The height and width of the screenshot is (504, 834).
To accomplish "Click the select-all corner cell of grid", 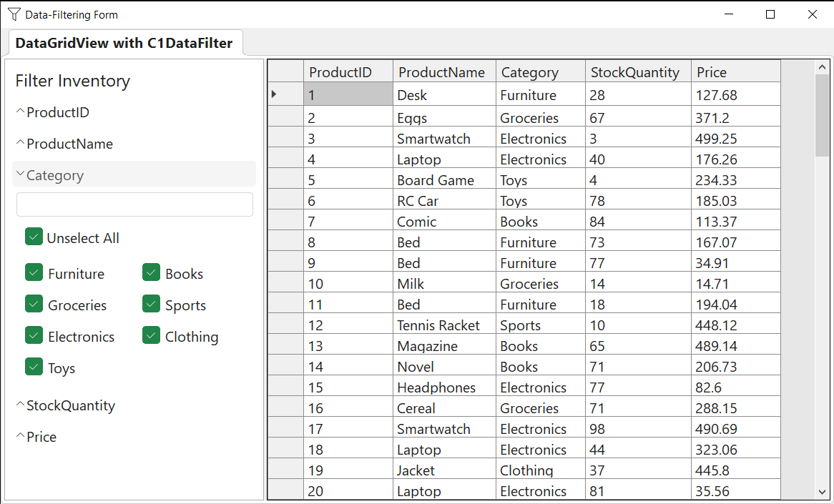I will pyautogui.click(x=285, y=71).
